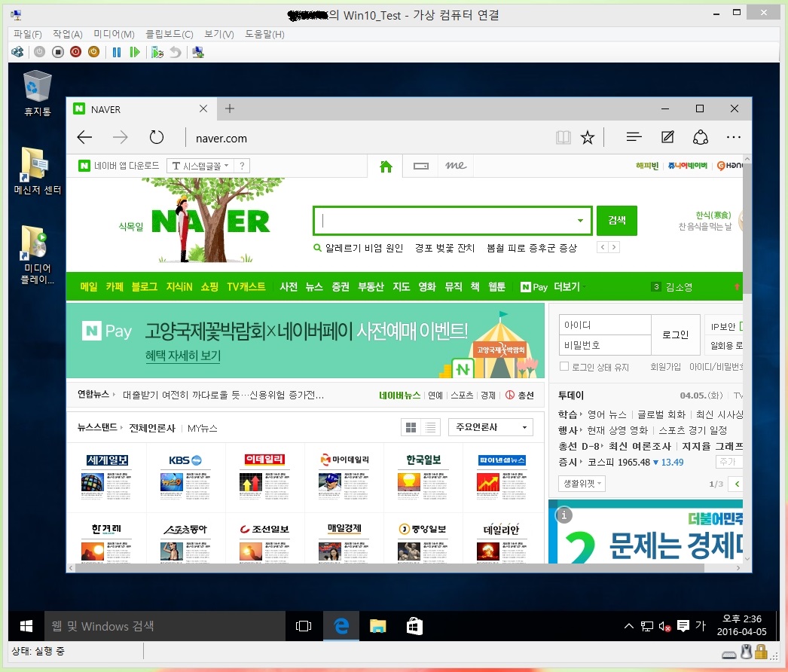Show hidden tray icons chevron
This screenshot has width=788, height=672.
tap(629, 626)
